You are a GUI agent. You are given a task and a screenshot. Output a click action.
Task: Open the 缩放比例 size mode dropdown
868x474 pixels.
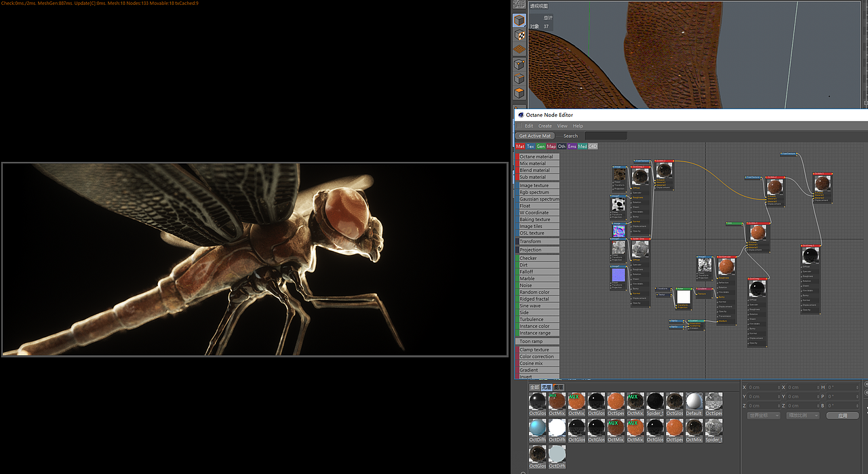pos(802,416)
